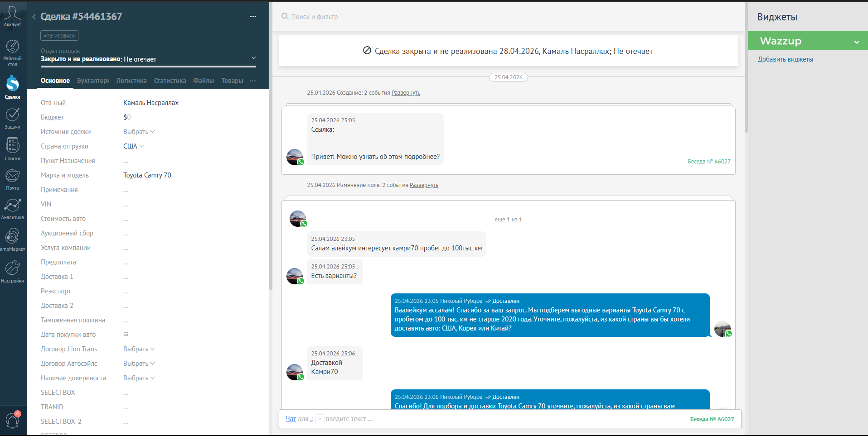The height and width of the screenshot is (436, 868).
Task: Click contact avatar beside 'еще 1 из 1'
Action: point(298,219)
